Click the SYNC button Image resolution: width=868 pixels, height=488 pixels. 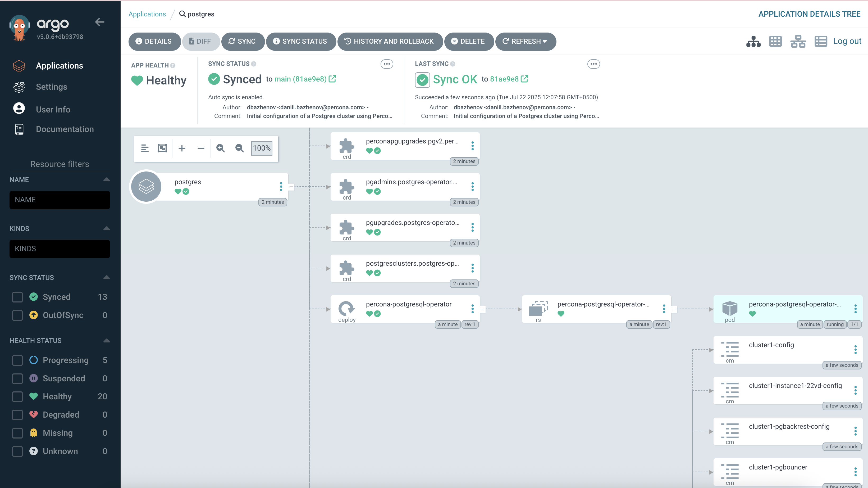(x=243, y=42)
